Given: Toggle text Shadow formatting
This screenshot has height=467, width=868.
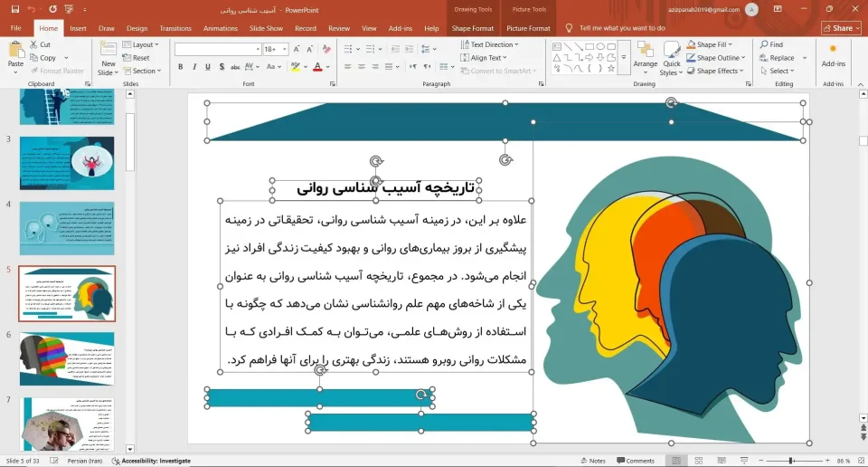Looking at the screenshot, I should pyautogui.click(x=222, y=66).
